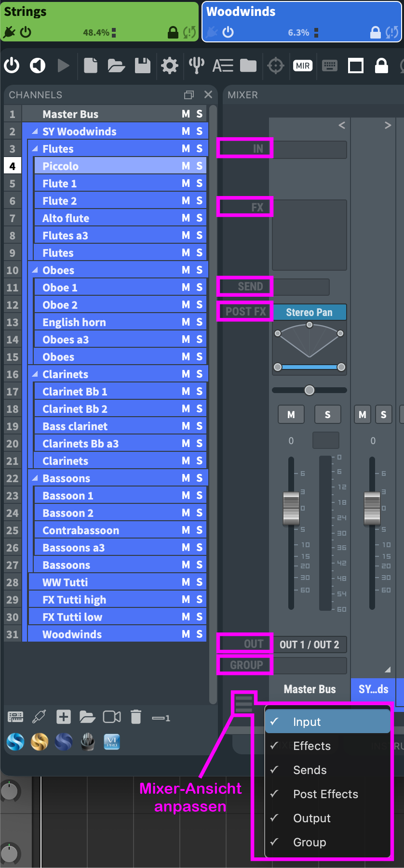Select the Contrabassoon channel
Screen dimensions: 404x868
click(81, 530)
